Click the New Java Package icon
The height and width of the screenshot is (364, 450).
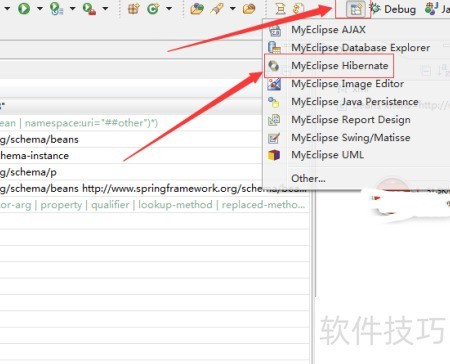click(134, 8)
